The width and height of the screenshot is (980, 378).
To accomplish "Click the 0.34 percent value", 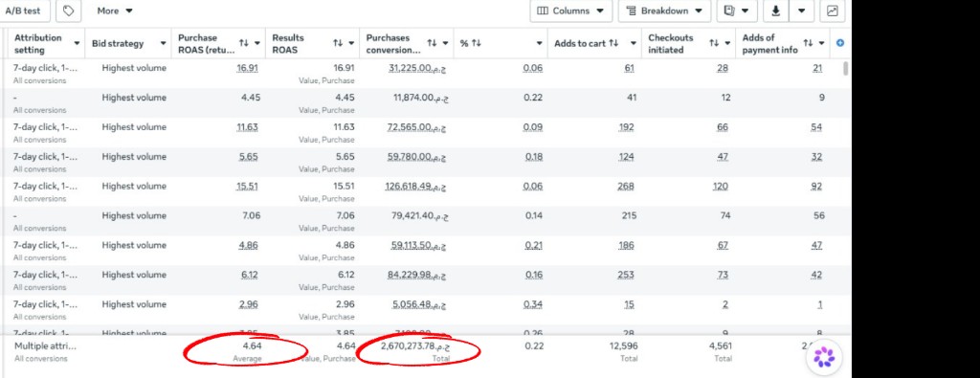I will [534, 305].
